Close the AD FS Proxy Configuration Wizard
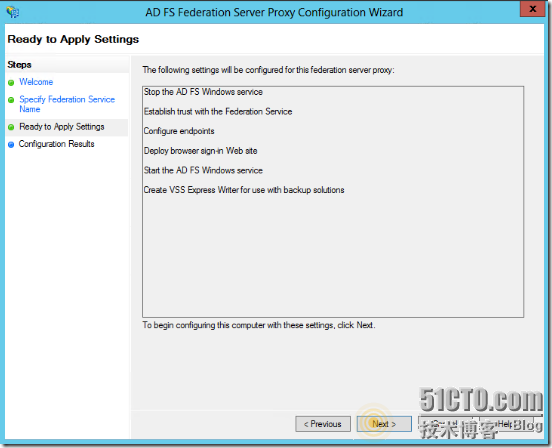The width and height of the screenshot is (552, 448). coord(532,9)
